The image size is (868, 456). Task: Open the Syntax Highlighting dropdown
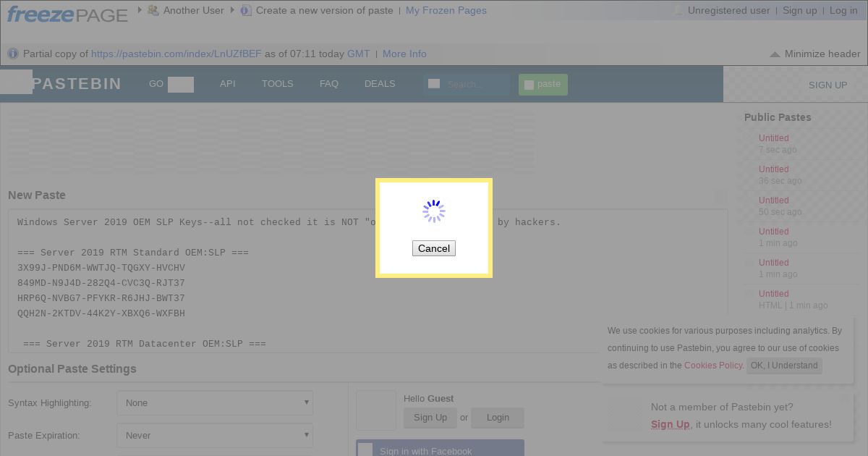click(x=215, y=403)
